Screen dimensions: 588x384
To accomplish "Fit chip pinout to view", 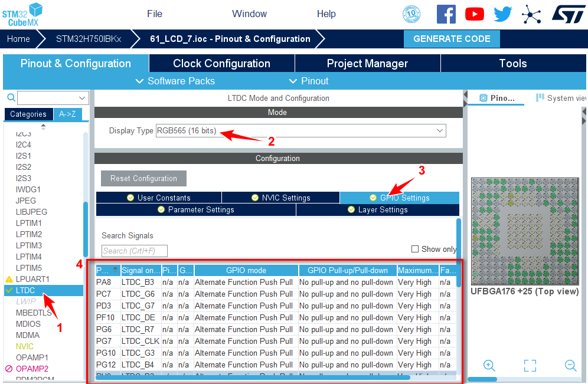I will (x=530, y=365).
